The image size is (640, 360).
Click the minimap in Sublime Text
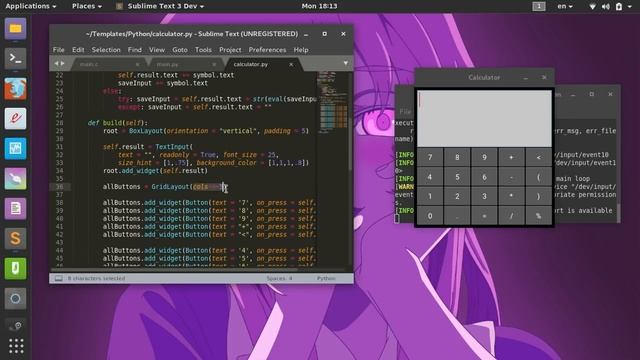pyautogui.click(x=333, y=102)
